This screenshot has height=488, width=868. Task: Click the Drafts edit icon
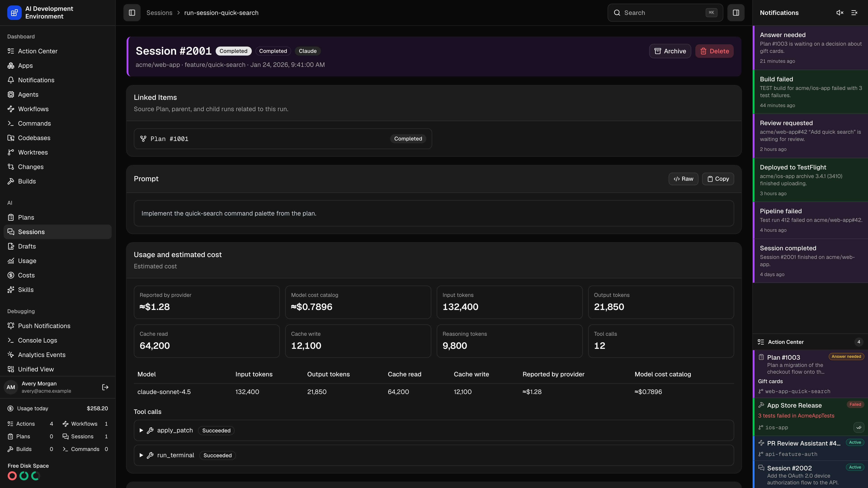[11, 246]
